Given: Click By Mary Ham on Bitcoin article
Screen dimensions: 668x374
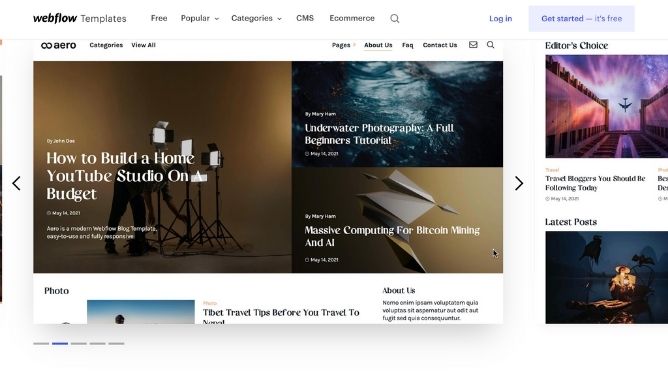Looking at the screenshot, I should coord(320,216).
